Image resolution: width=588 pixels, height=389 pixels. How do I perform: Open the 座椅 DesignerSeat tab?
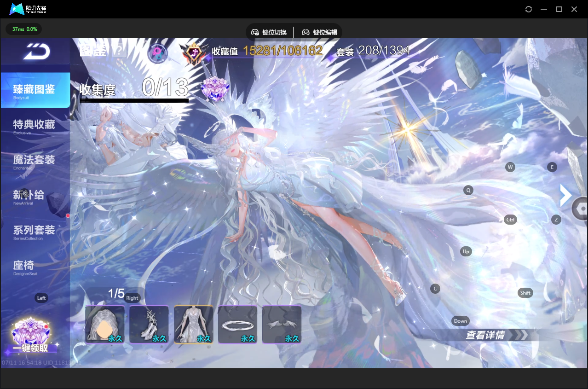click(35, 267)
